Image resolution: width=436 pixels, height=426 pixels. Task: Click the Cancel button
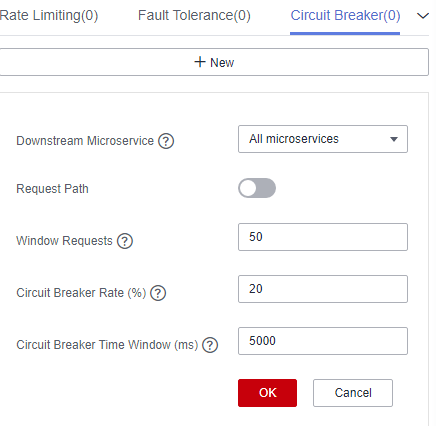(x=353, y=393)
